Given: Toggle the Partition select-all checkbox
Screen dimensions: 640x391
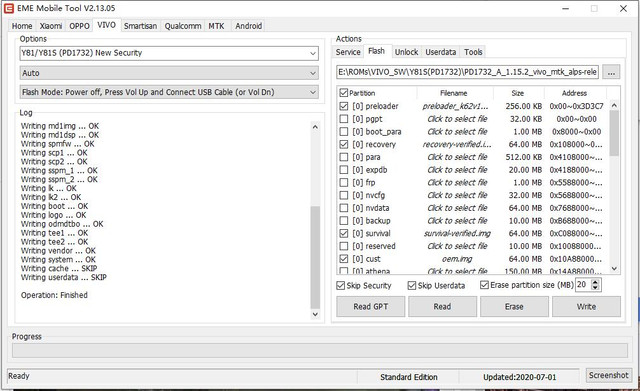Looking at the screenshot, I should (344, 93).
